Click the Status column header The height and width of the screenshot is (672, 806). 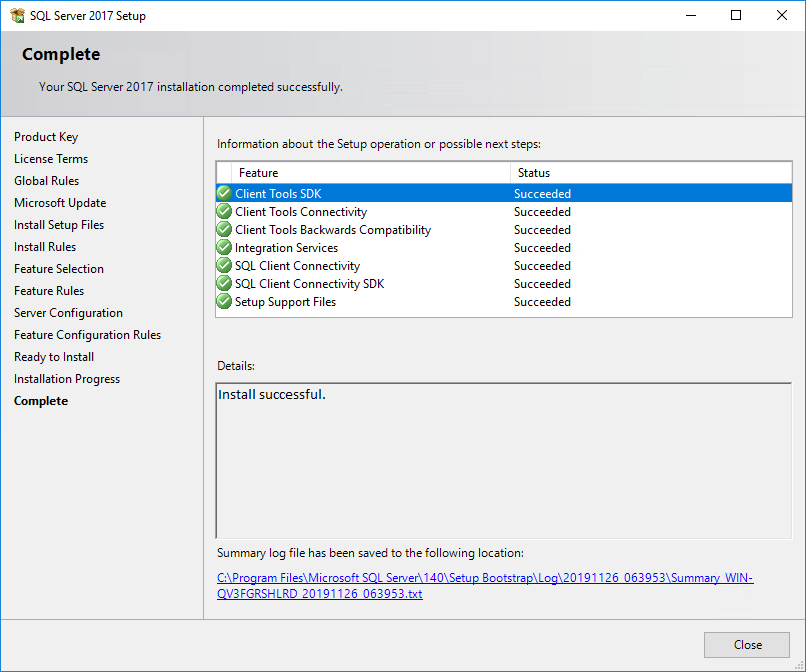click(x=651, y=173)
